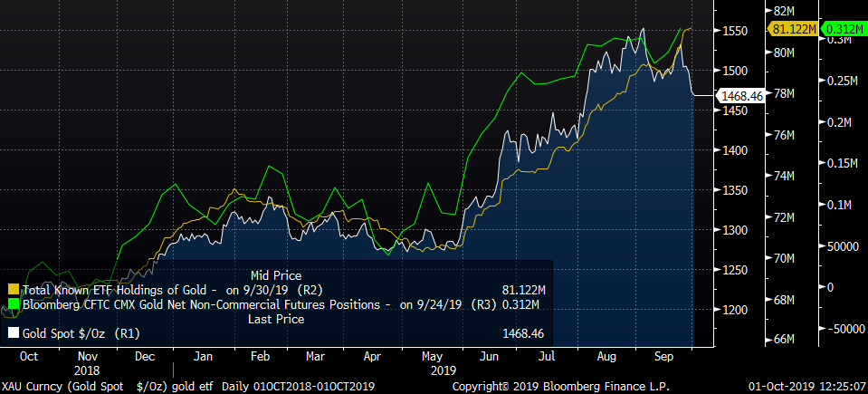Click the 1250 tick on price axis
This screenshot has height=394, width=868.
tap(735, 271)
